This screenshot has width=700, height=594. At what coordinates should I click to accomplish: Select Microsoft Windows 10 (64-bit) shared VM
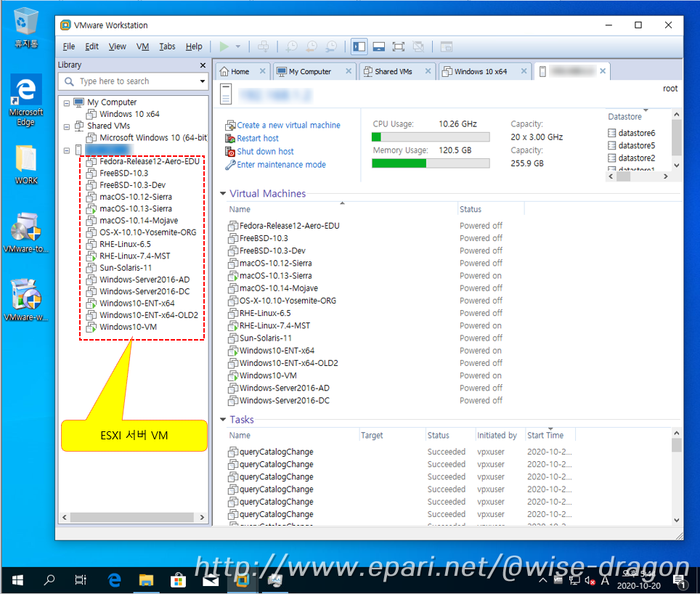click(153, 137)
